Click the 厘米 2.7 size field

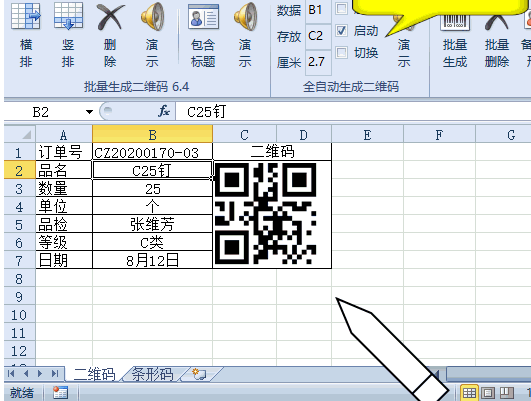pos(318,62)
